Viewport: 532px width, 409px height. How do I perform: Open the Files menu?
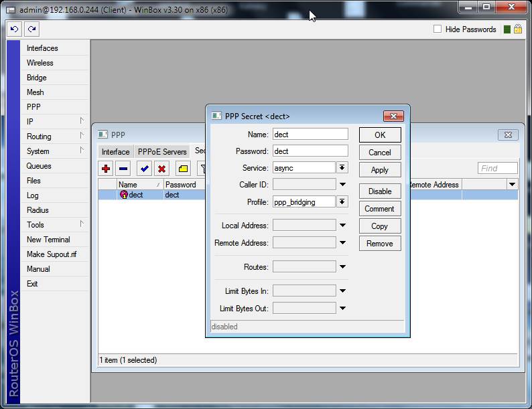34,181
